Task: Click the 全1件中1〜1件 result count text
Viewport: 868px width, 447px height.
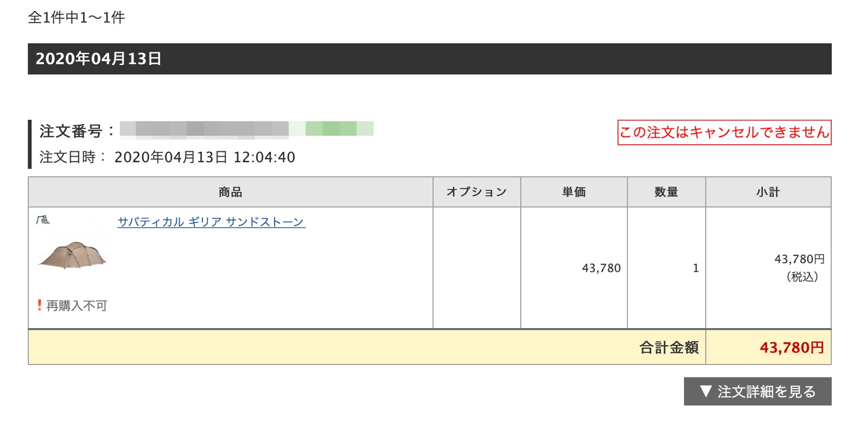Action: (x=76, y=17)
